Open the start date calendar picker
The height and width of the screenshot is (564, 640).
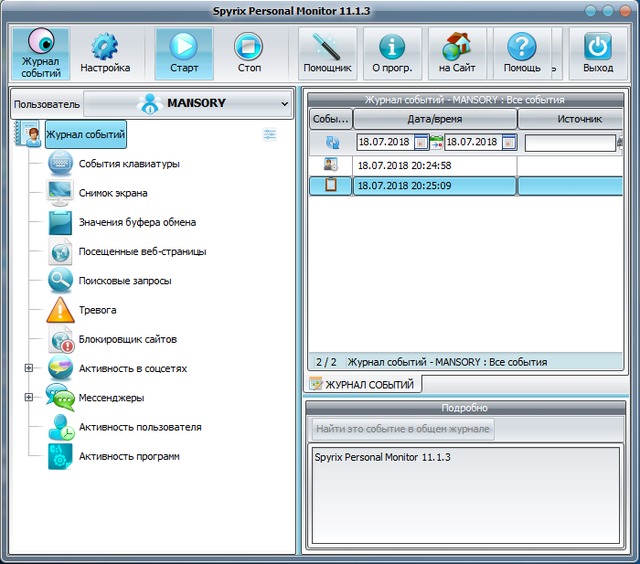click(421, 143)
